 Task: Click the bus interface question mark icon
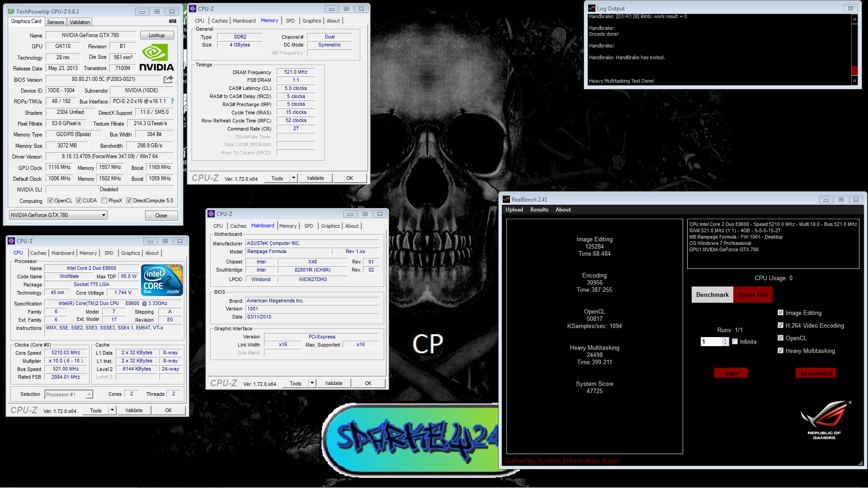click(x=172, y=101)
